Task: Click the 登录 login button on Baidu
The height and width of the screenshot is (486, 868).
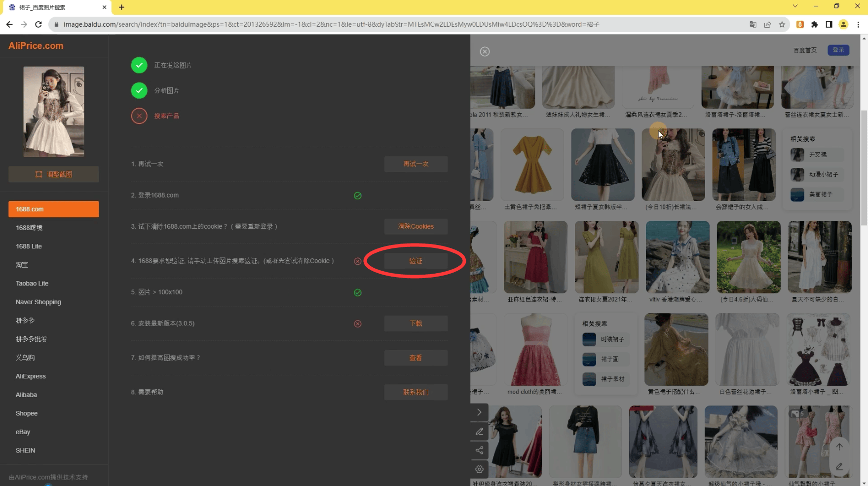Action: pos(838,50)
